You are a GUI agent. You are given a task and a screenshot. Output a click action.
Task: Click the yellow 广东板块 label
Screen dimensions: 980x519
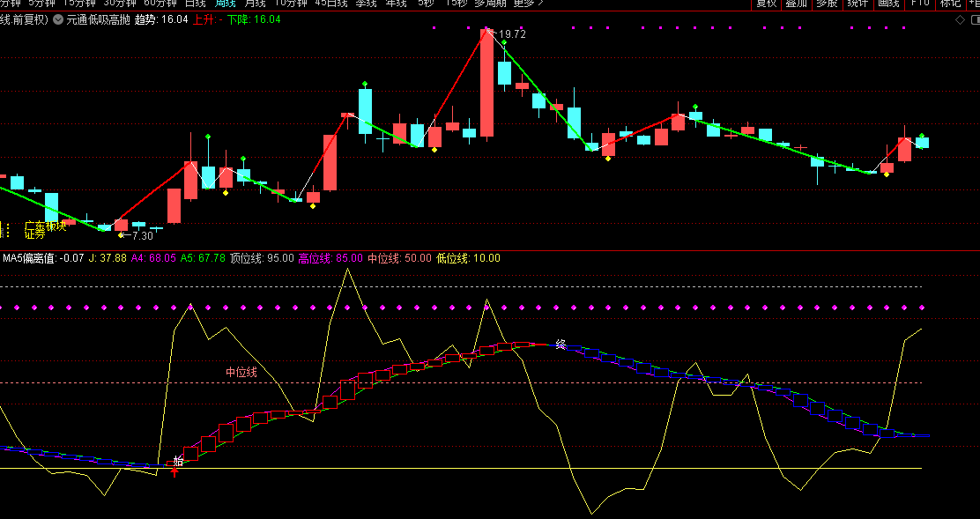pyautogui.click(x=45, y=226)
